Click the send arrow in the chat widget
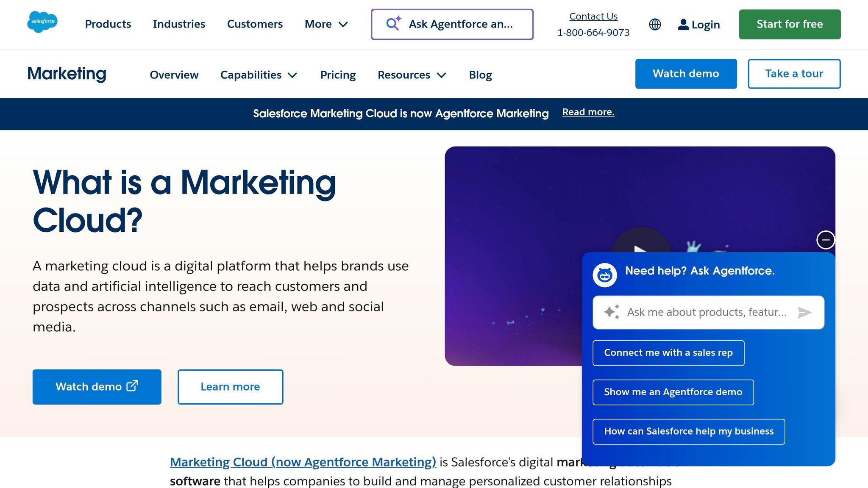This screenshot has height=488, width=868. [x=804, y=312]
